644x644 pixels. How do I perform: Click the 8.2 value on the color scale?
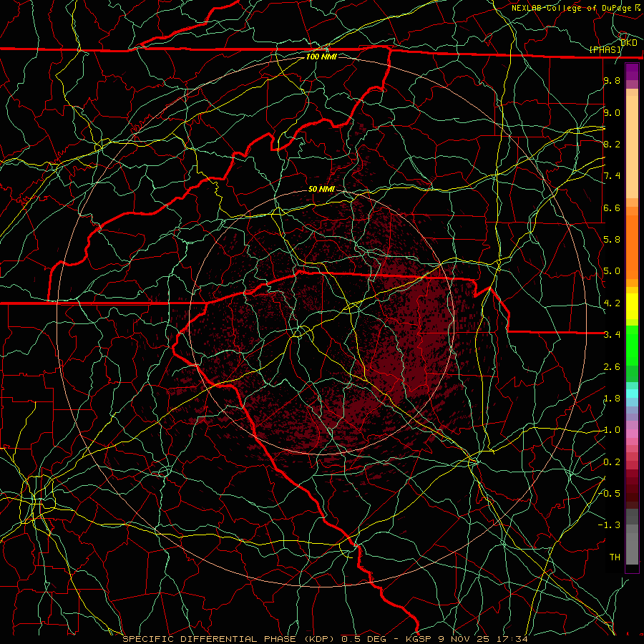point(612,144)
